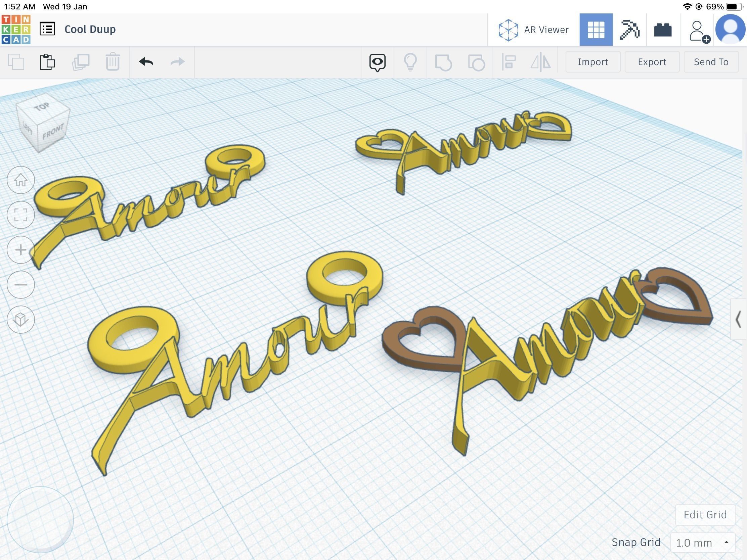Check the battery status indicator
The height and width of the screenshot is (560, 747).
pos(734,6)
